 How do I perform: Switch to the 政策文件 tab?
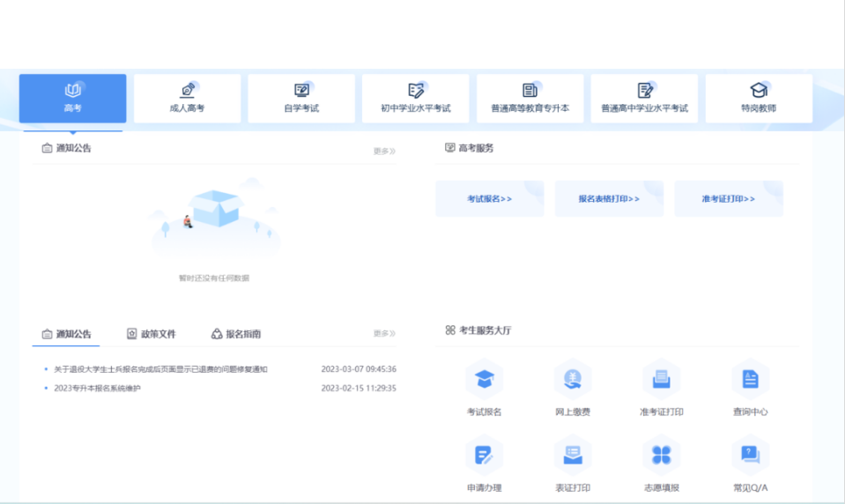click(x=152, y=334)
